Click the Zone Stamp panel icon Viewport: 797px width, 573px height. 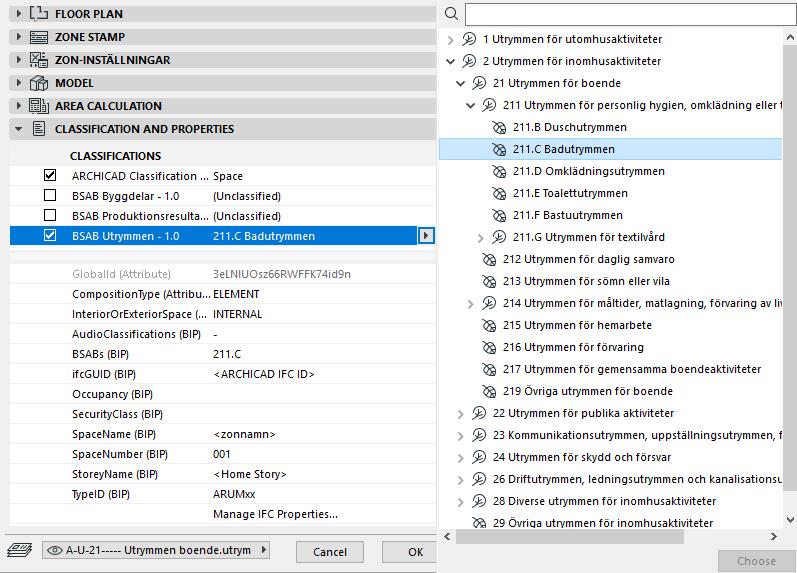click(39, 37)
